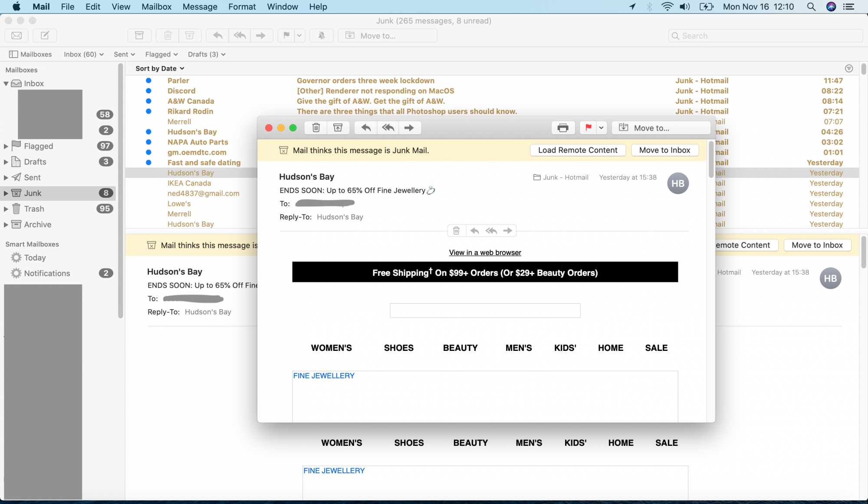Screen dimensions: 868x504
Task: Reply from popup window toolbar
Action: coord(366,128)
